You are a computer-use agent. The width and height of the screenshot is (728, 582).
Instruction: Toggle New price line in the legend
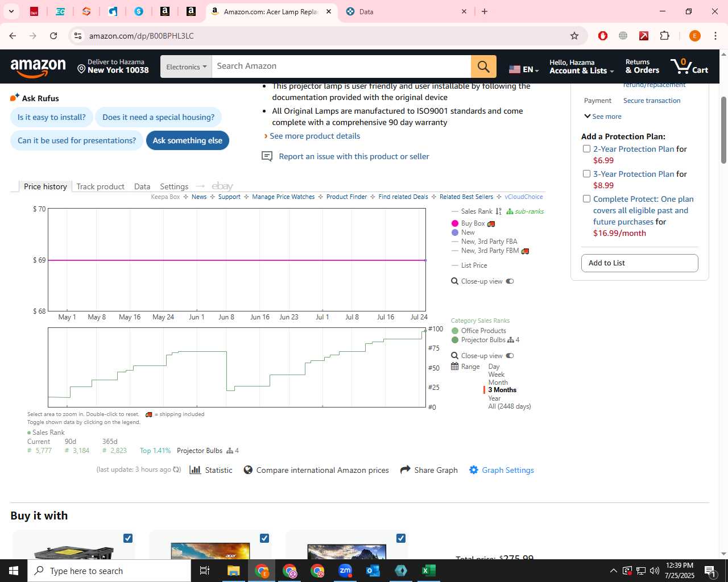click(x=463, y=232)
